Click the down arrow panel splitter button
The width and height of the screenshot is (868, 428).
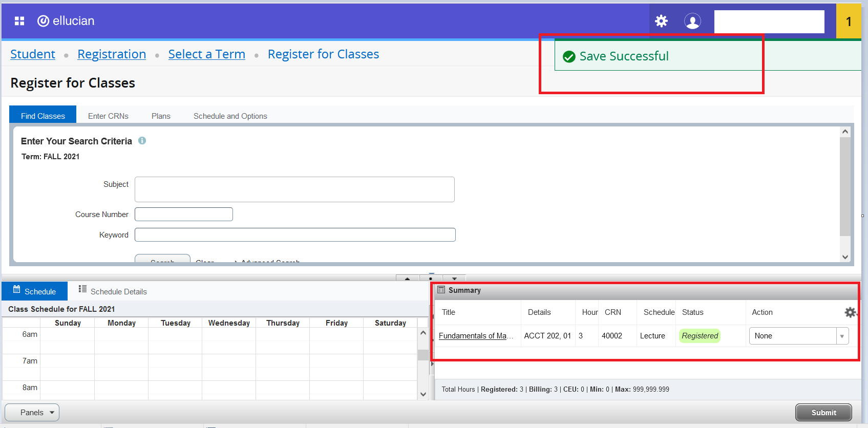454,279
